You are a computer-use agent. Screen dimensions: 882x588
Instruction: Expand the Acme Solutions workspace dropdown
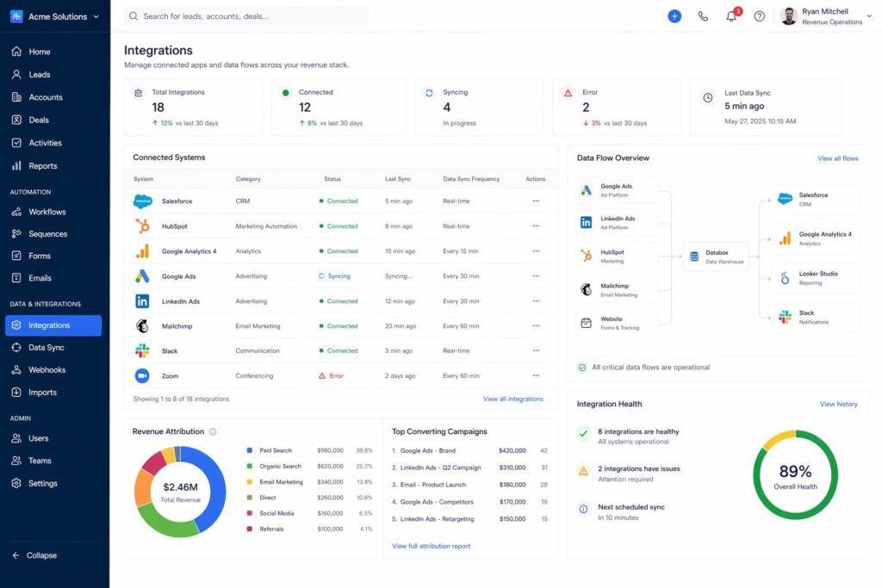tap(96, 16)
